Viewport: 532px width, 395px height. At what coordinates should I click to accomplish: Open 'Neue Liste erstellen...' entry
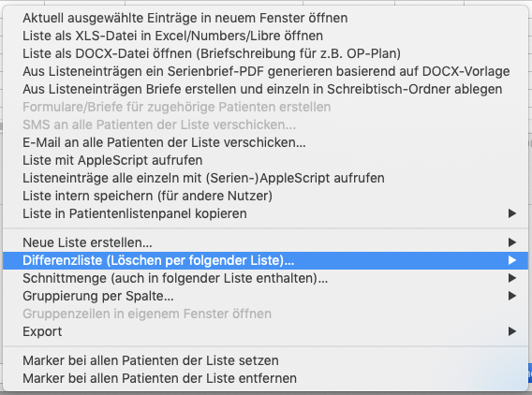[265, 242]
